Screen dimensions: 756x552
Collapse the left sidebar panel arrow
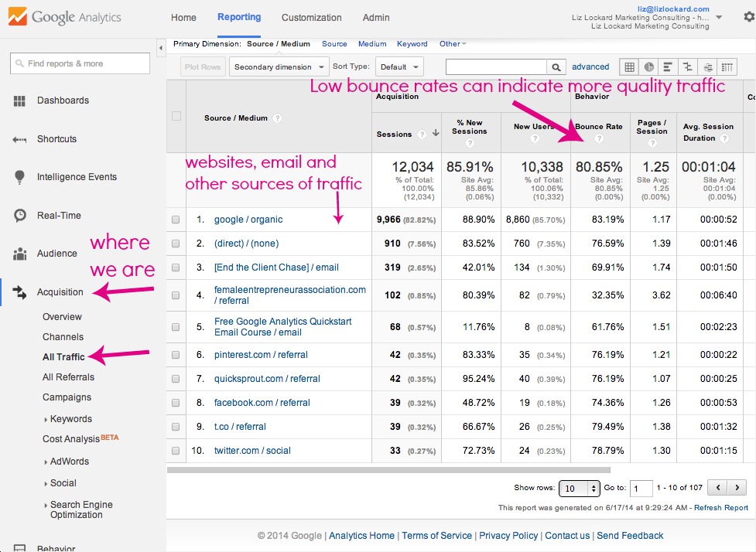[161, 48]
